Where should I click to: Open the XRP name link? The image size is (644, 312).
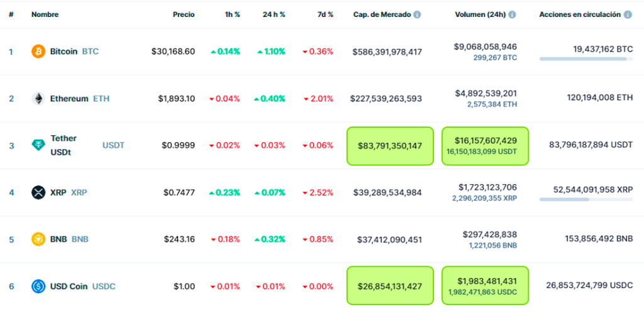point(58,192)
